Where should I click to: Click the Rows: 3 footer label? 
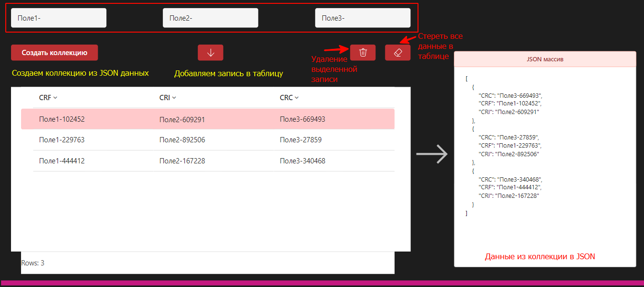(x=33, y=263)
